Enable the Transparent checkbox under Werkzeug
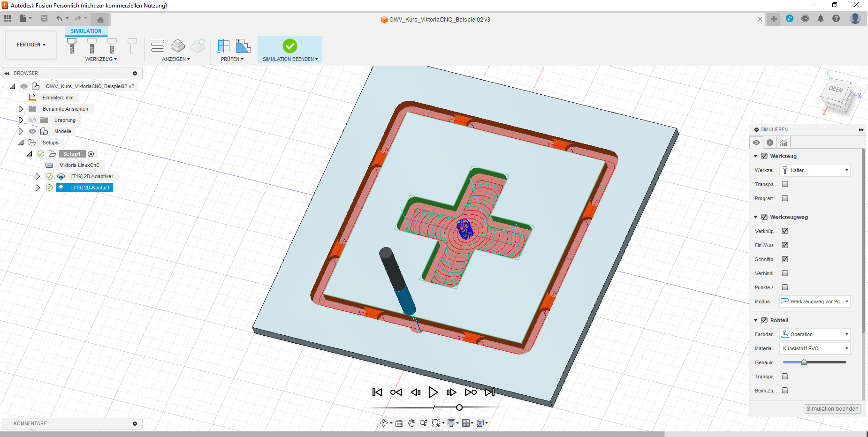This screenshot has width=868, height=437. coord(785,184)
